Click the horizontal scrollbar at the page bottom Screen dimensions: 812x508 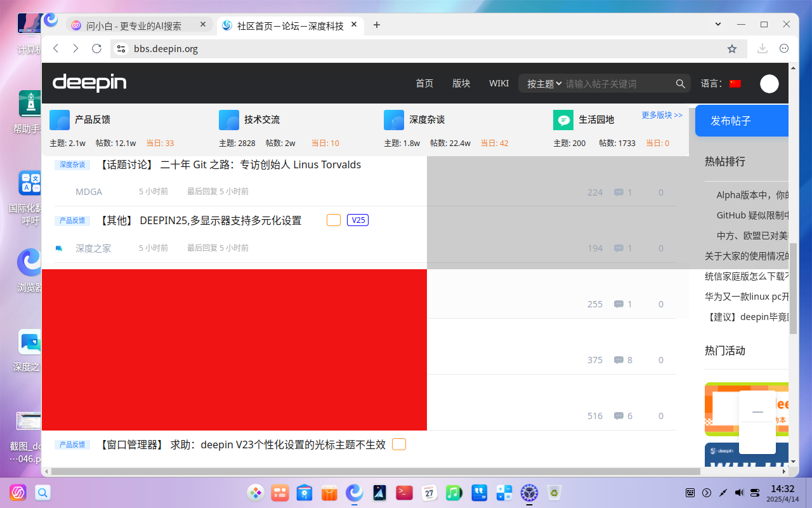click(376, 472)
